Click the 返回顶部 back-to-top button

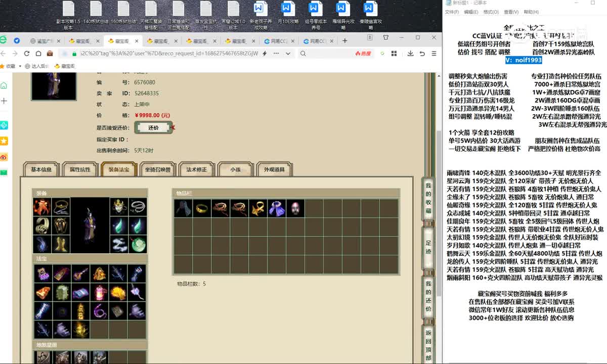(x=427, y=341)
